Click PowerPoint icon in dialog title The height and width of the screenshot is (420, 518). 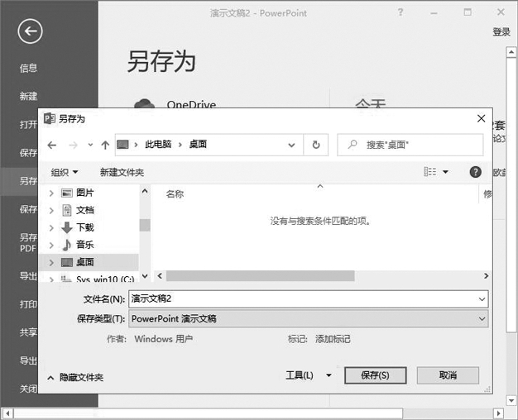pyautogui.click(x=49, y=118)
